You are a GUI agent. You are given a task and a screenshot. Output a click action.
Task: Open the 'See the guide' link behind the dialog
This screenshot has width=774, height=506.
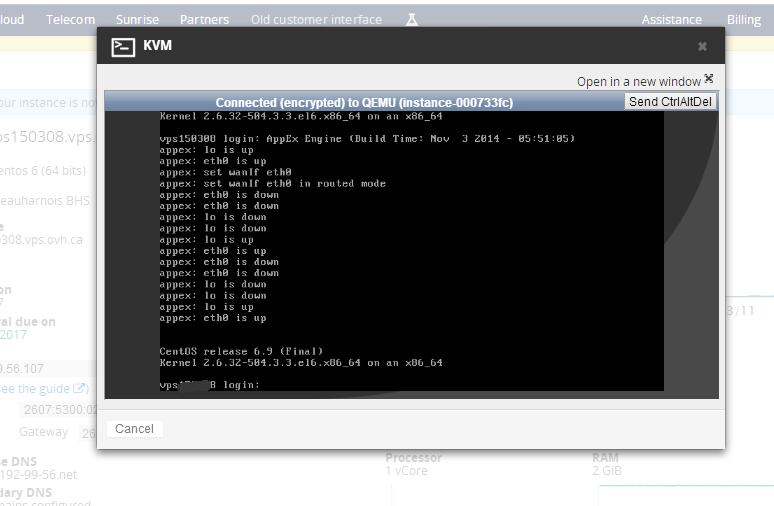click(43, 389)
